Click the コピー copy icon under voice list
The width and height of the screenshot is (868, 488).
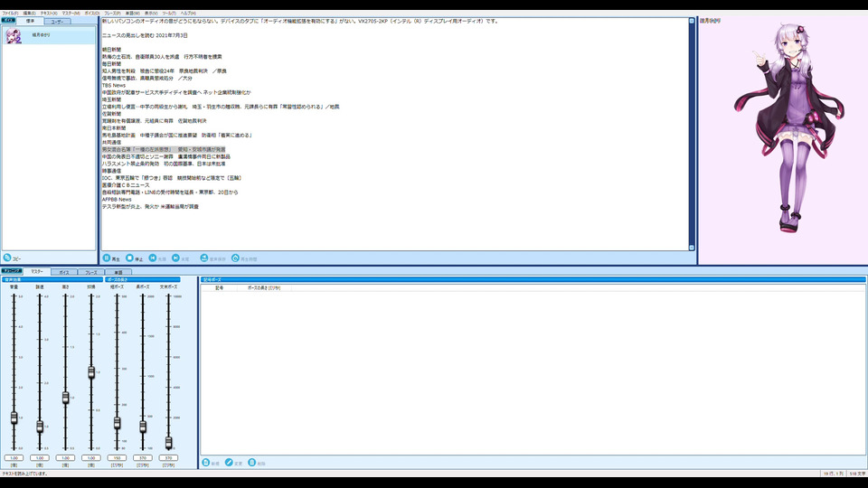coord(7,258)
